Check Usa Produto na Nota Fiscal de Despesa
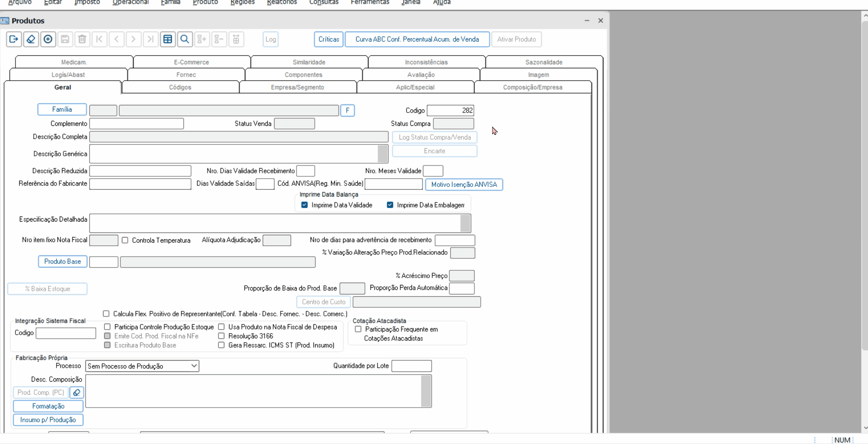The image size is (868, 444). 222,327
